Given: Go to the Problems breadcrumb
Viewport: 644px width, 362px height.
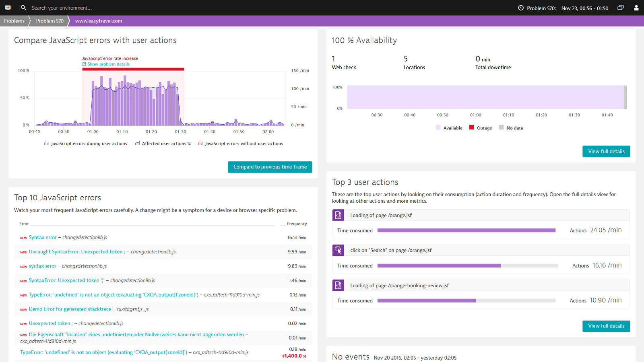Looking at the screenshot, I should [14, 21].
